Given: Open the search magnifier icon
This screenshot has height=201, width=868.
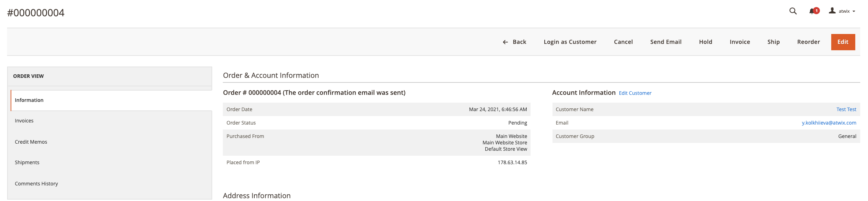Looking at the screenshot, I should (x=793, y=11).
